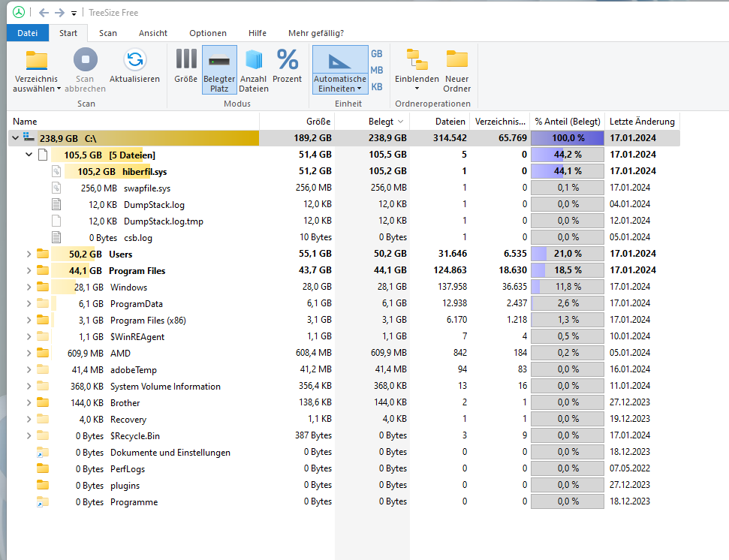Click the C:\ drive icon
This screenshot has width=729, height=560.
(x=29, y=136)
